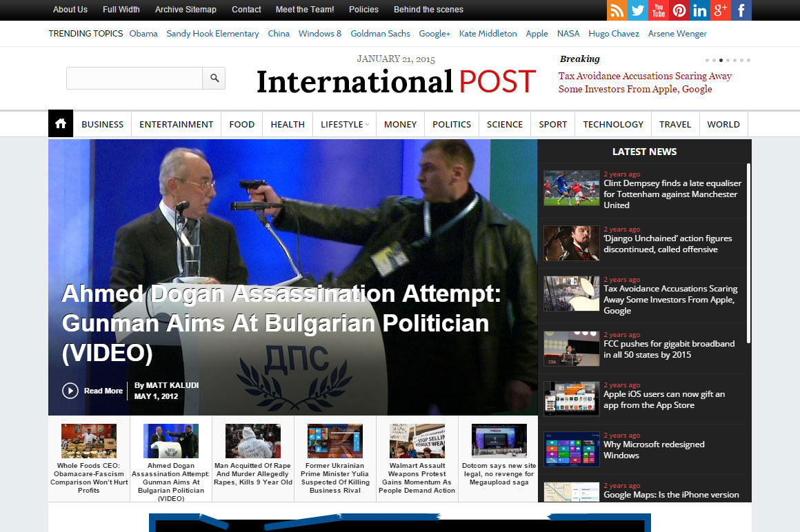The image size is (800, 532).
Task: Click inside the search text field
Action: [x=134, y=79]
